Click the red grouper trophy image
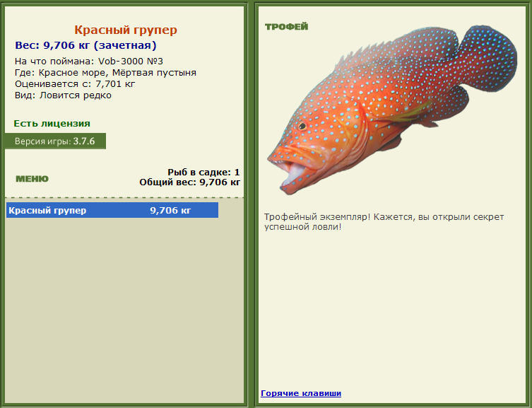 coord(392,110)
